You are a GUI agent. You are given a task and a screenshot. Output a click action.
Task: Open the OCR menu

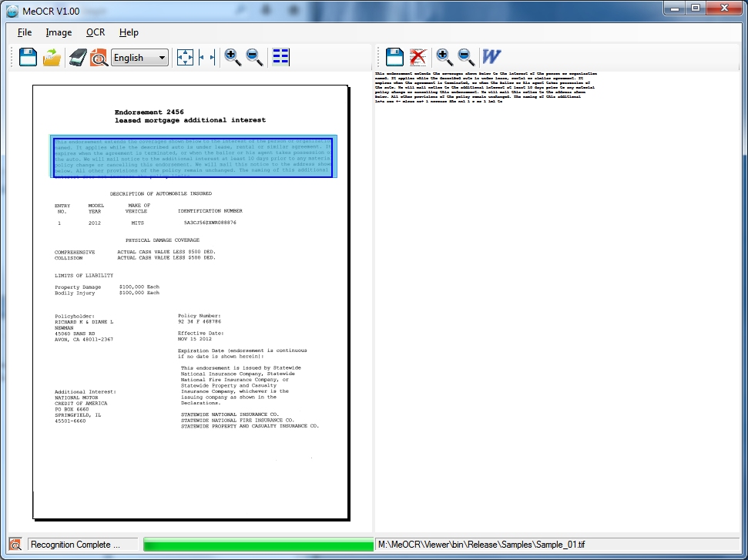(x=96, y=32)
